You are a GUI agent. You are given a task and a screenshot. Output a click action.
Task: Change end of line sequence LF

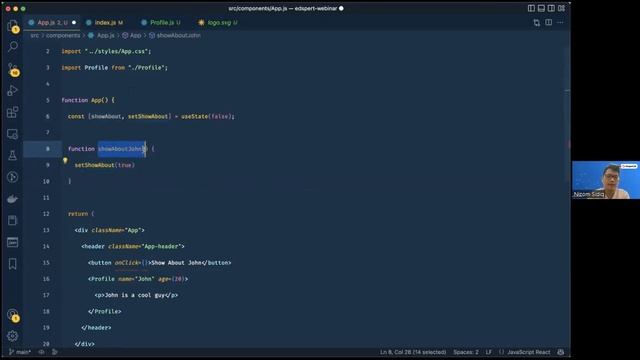[x=489, y=352]
